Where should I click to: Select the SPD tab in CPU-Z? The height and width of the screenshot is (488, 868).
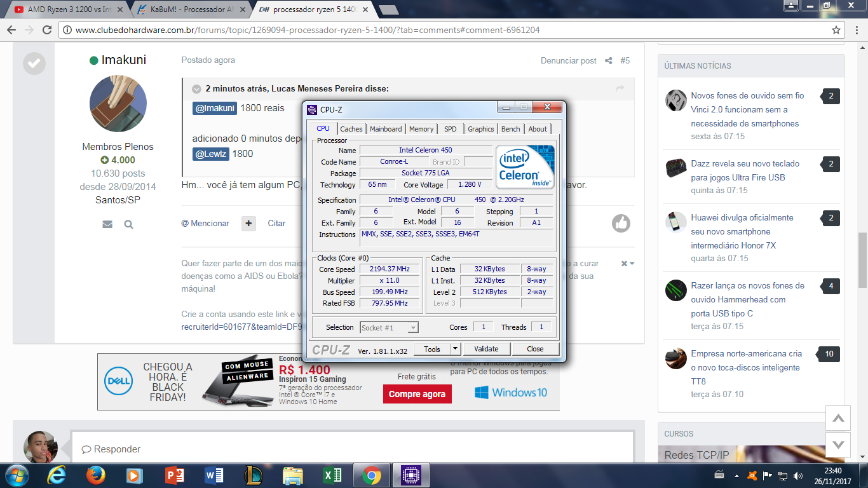451,129
